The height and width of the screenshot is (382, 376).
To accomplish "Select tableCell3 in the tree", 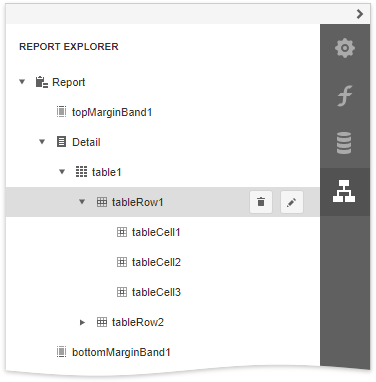I will click(156, 292).
